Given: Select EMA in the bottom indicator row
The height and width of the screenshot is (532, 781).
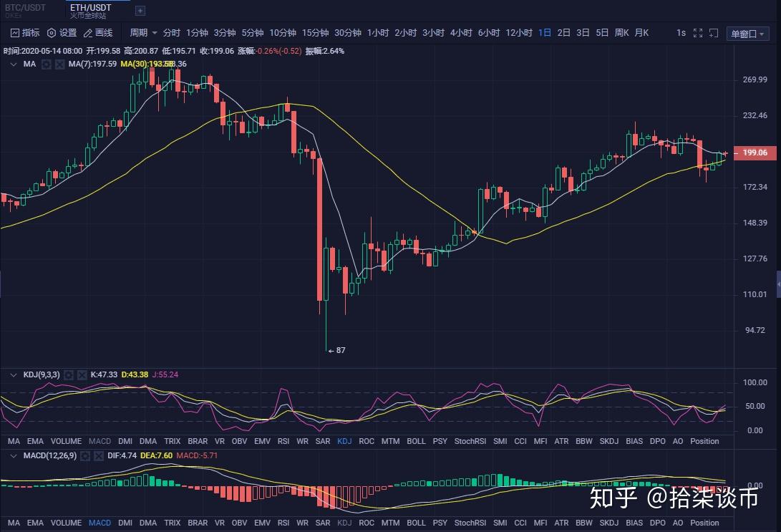Looking at the screenshot, I should pyautogui.click(x=35, y=523).
